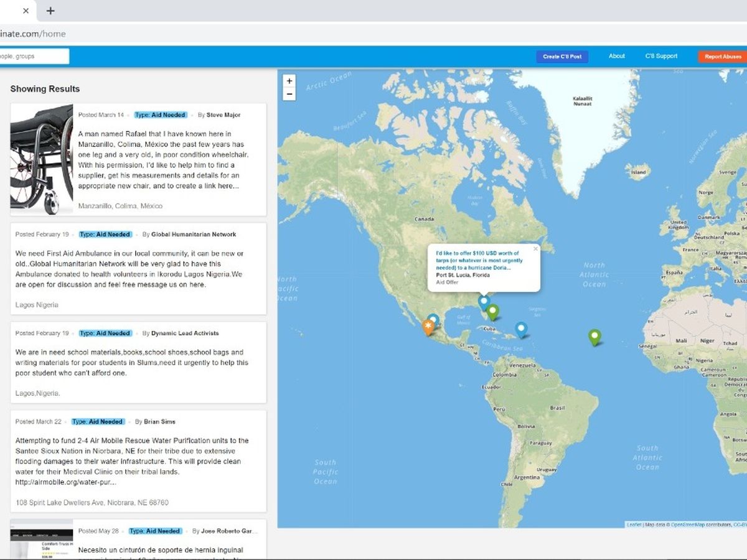The width and height of the screenshot is (747, 560).
Task: Open the About menu item
Action: [x=616, y=56]
